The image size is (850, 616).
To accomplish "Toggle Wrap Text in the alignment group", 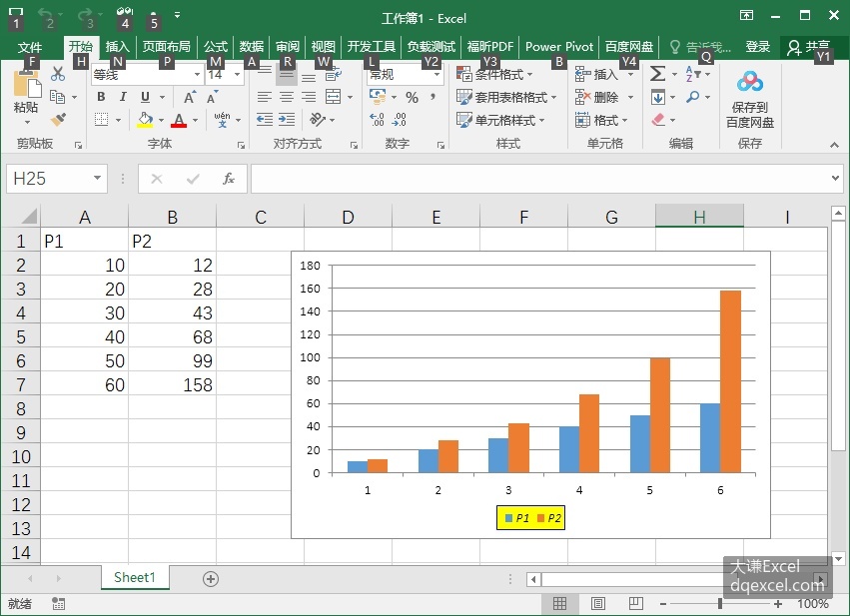I will [x=334, y=74].
